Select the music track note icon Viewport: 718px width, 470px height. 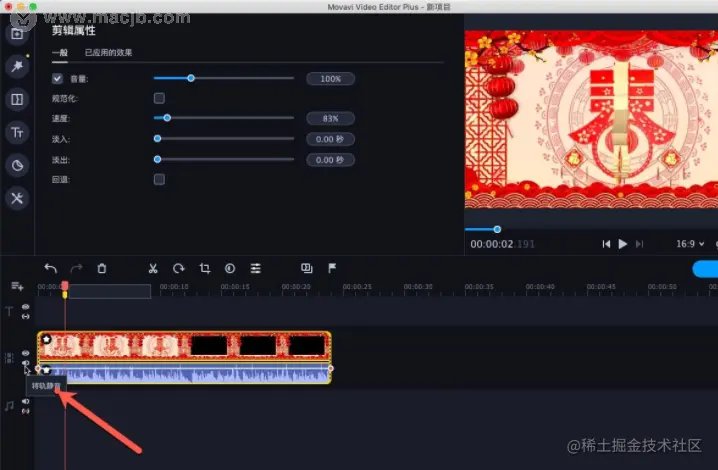9,406
